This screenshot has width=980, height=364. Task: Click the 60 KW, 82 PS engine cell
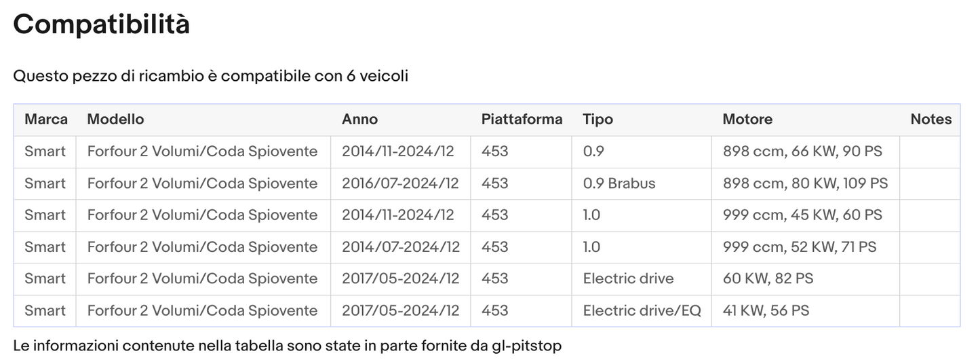pos(768,278)
